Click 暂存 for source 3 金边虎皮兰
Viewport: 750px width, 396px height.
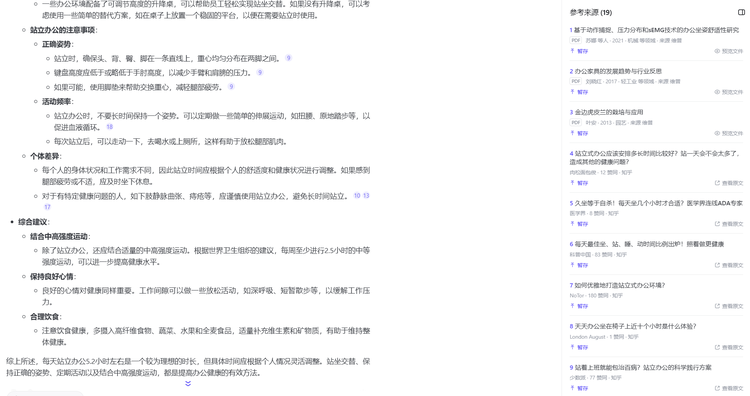[579, 133]
